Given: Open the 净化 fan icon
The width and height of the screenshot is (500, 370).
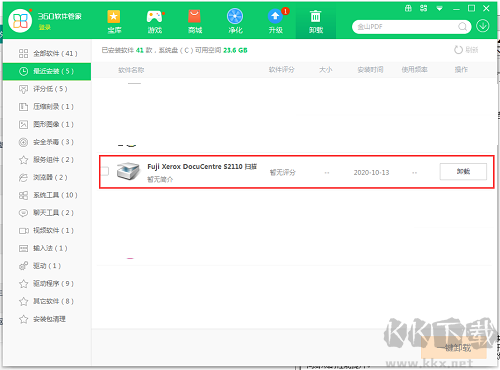Looking at the screenshot, I should 235,21.
